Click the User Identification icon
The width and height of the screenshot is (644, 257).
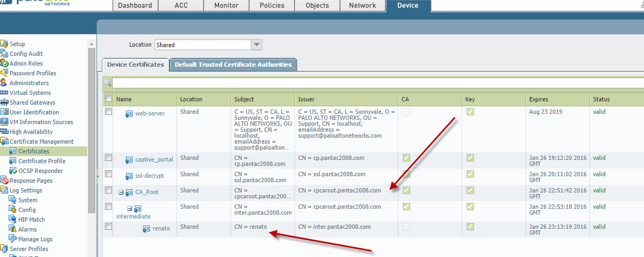tap(4, 112)
